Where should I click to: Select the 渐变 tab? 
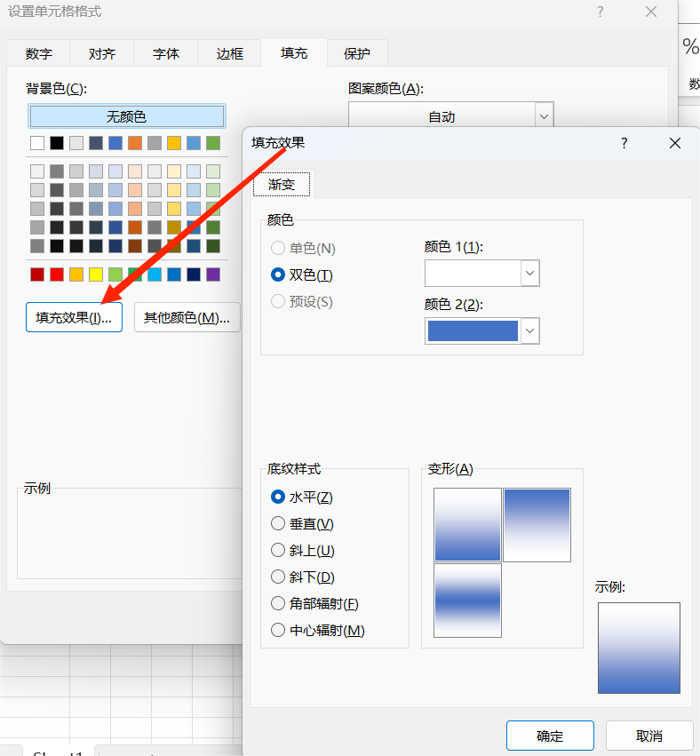click(282, 184)
